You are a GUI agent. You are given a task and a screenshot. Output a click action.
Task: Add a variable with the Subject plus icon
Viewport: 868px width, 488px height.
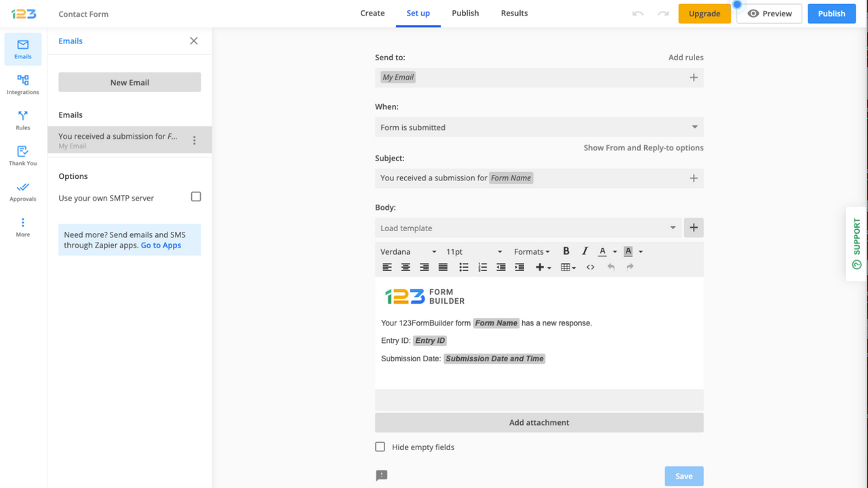coord(694,178)
